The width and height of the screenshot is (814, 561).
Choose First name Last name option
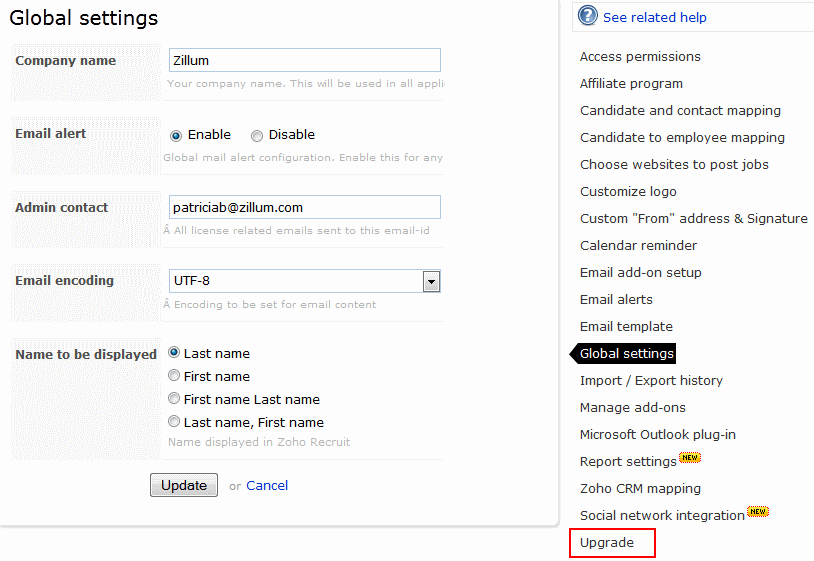tap(174, 398)
